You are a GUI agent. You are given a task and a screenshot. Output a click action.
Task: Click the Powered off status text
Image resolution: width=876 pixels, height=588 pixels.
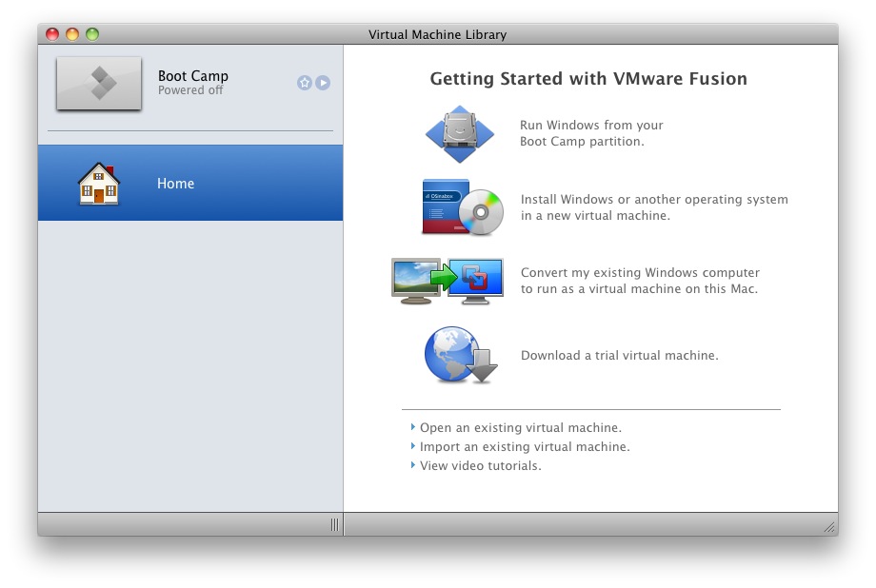[x=189, y=90]
